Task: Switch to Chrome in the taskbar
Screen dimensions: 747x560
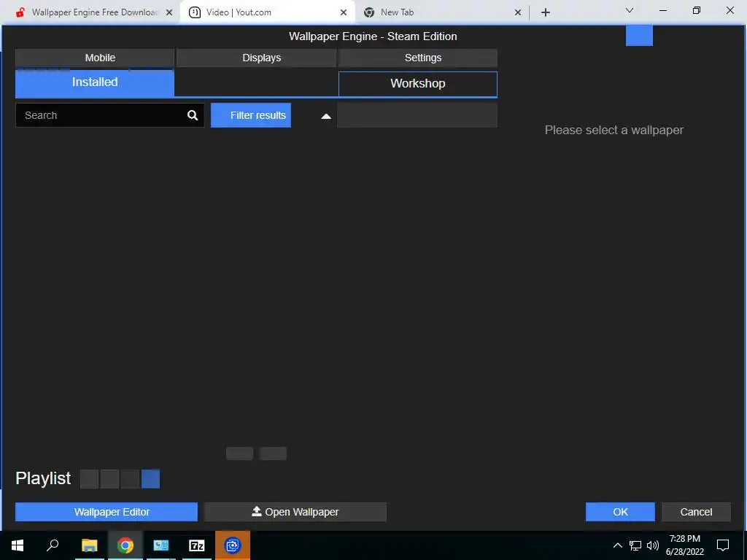Action: coord(125,545)
